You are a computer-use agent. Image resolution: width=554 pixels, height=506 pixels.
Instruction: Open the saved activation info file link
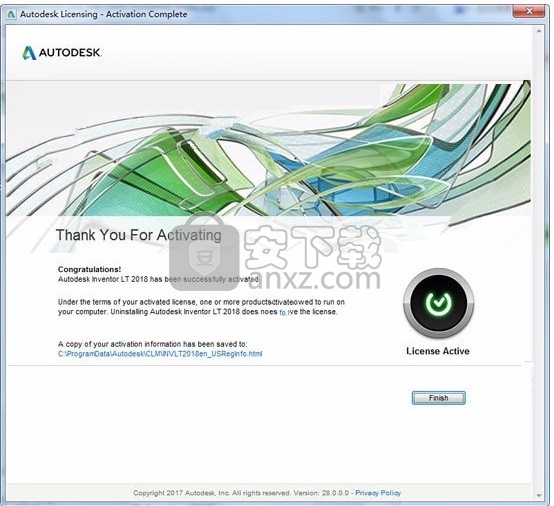160,354
